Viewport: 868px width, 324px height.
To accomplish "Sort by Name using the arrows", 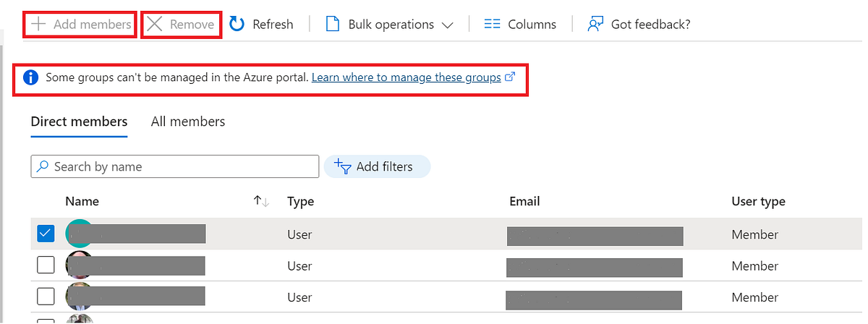I will [x=261, y=202].
